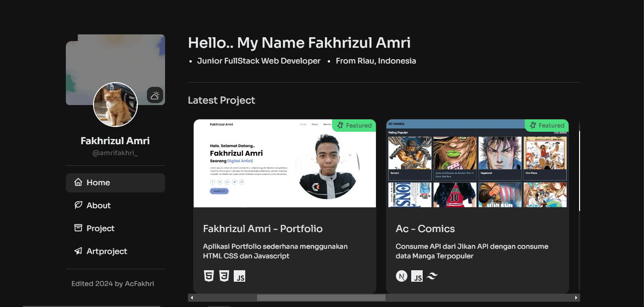Image resolution: width=644 pixels, height=307 pixels.
Task: Select the paper-plane icon beside Artproject
Action: (78, 251)
